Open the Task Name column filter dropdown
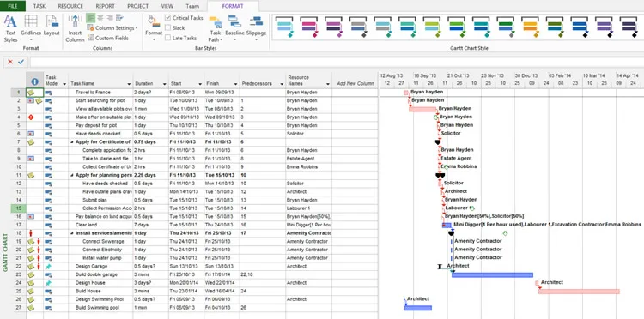644x319 pixels. [x=130, y=84]
